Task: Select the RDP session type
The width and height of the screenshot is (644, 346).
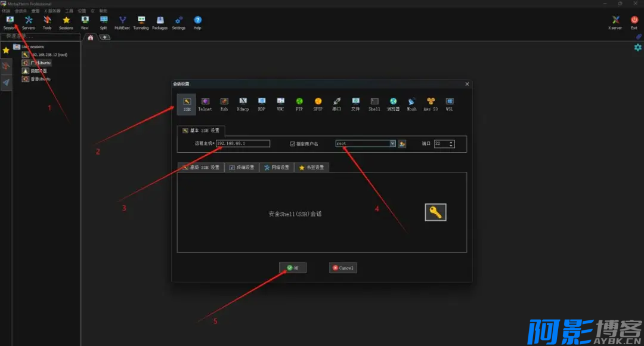Action: [x=262, y=104]
